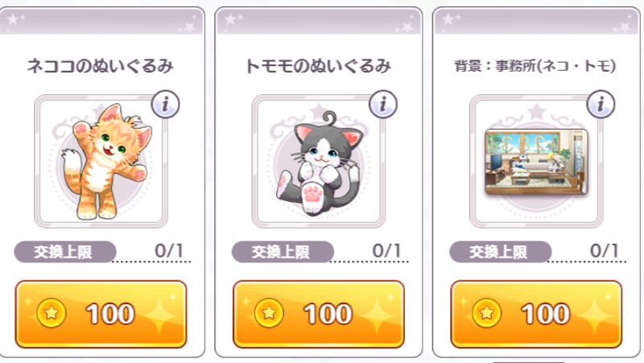Buy ネココのぬいぐるみ for 100 coins

(101, 314)
